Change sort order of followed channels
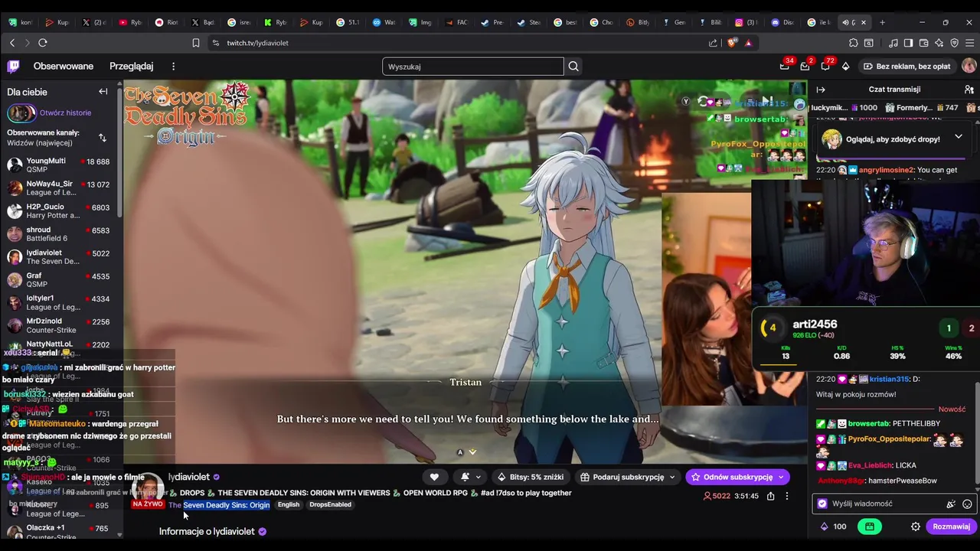980x551 pixels. [103, 138]
